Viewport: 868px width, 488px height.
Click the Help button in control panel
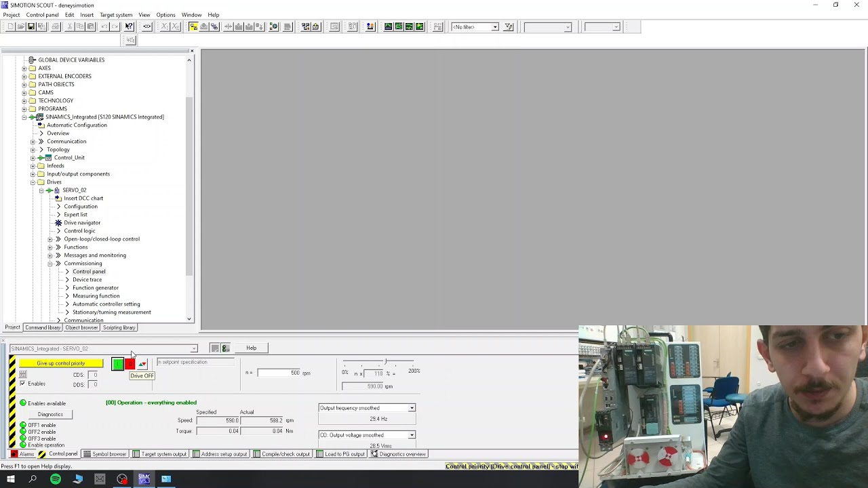point(252,348)
